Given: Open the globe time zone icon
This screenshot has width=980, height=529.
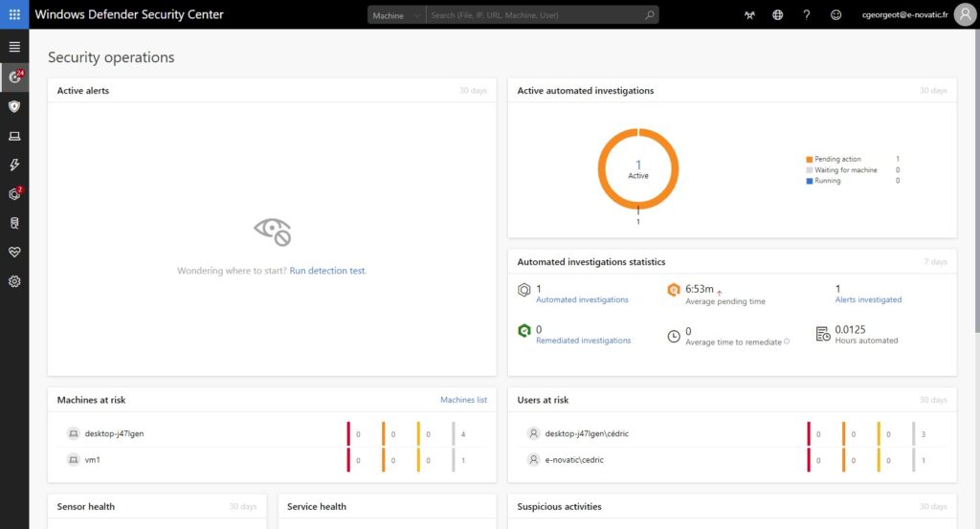Looking at the screenshot, I should pos(777,15).
